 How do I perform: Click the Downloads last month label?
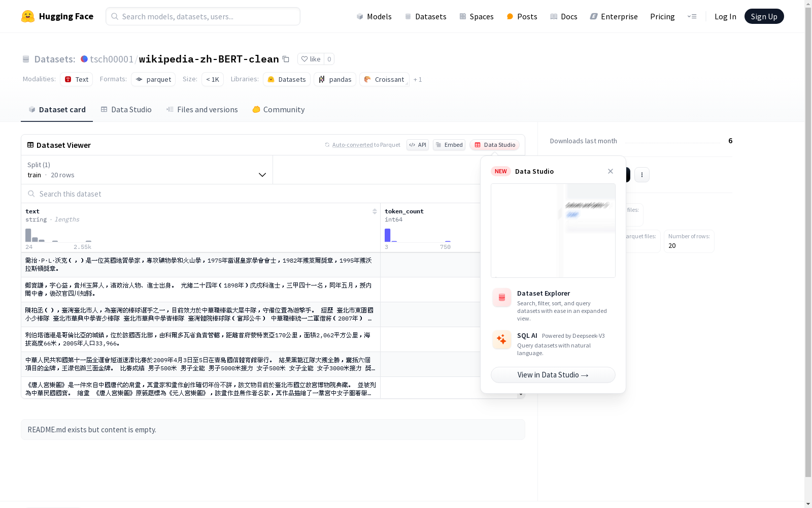point(584,141)
